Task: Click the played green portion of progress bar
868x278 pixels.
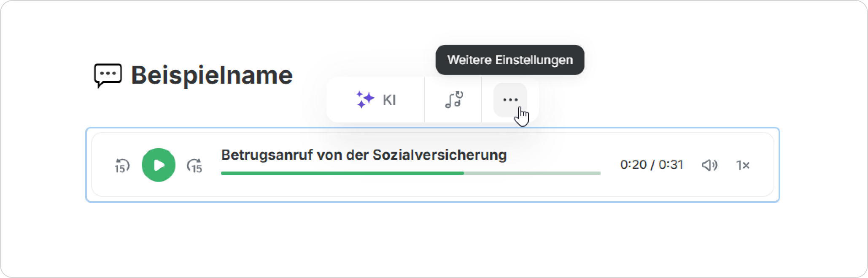Action: pos(342,173)
